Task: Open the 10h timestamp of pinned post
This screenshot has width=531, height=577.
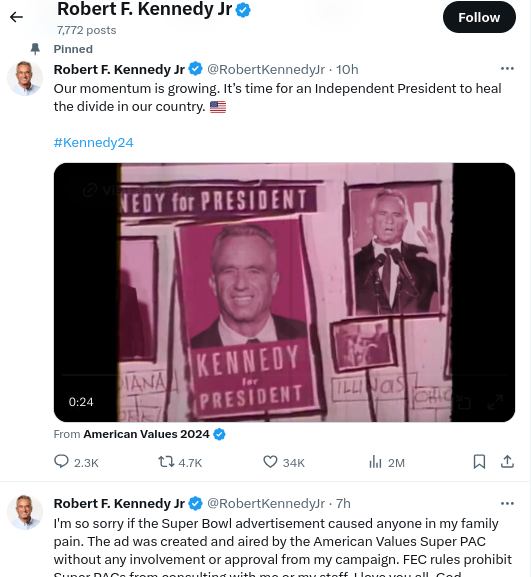Action: pyautogui.click(x=347, y=69)
